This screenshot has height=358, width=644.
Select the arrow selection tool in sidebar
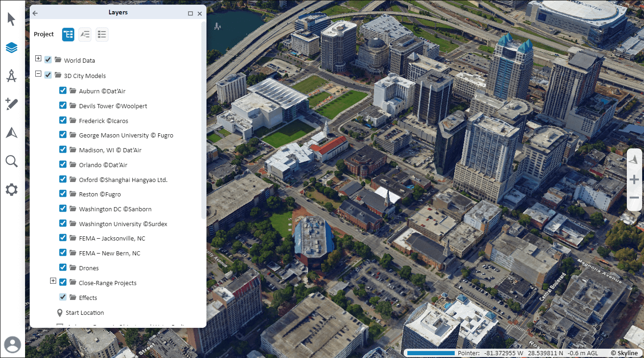pyautogui.click(x=11, y=19)
